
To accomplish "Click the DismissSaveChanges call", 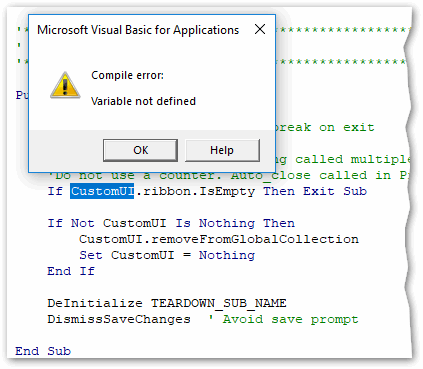I will click(119, 319).
